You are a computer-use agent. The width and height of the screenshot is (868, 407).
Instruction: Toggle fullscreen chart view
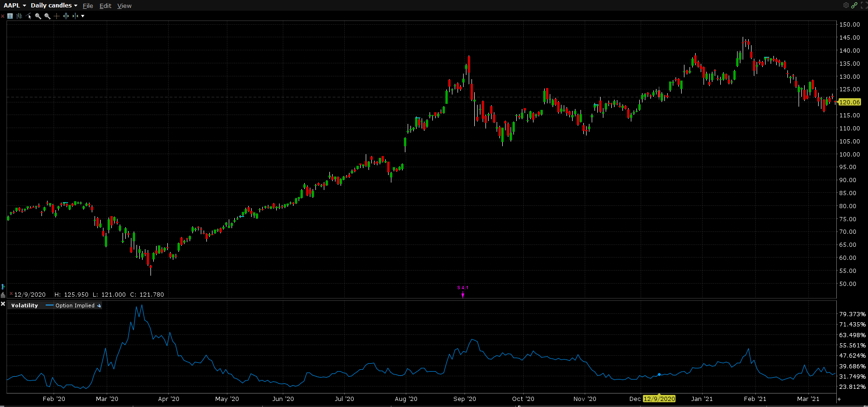864,5
